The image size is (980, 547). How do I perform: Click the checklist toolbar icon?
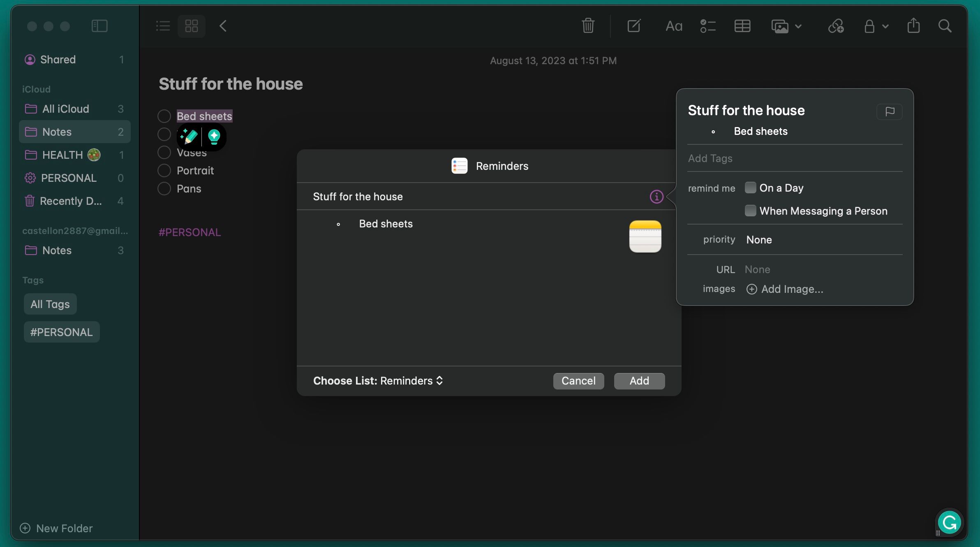(708, 26)
